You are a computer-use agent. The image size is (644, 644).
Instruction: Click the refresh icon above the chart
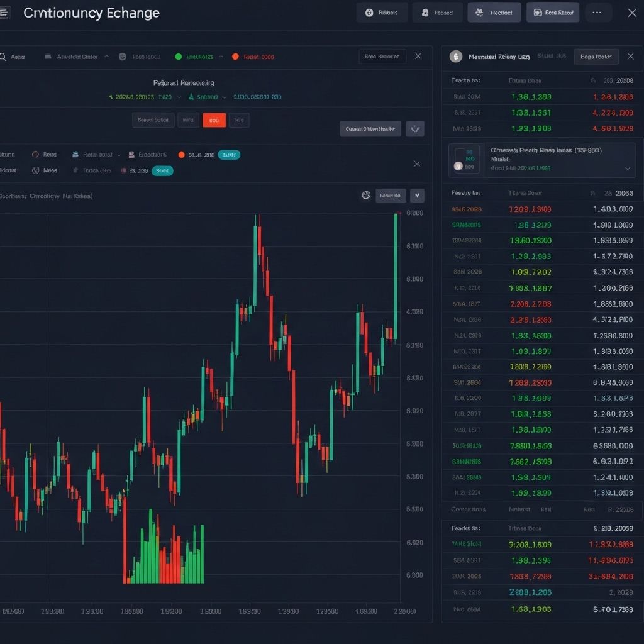tap(365, 196)
